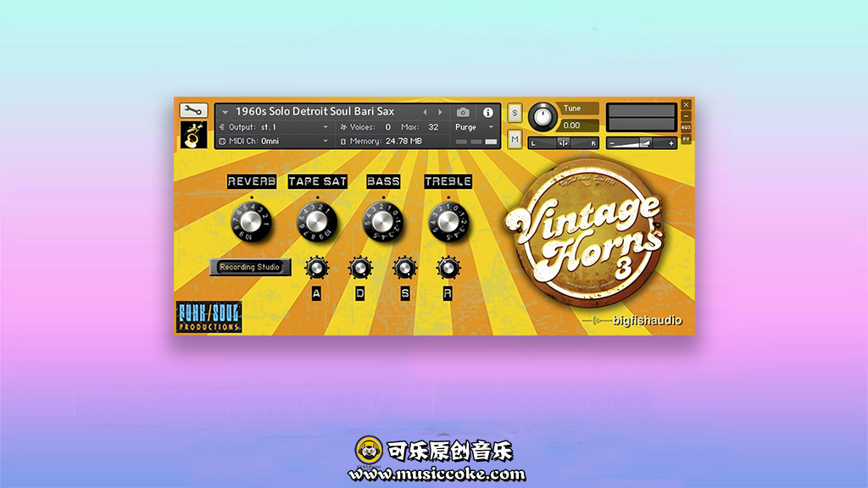Click the L-R pan slider
The image size is (868, 488).
[563, 143]
